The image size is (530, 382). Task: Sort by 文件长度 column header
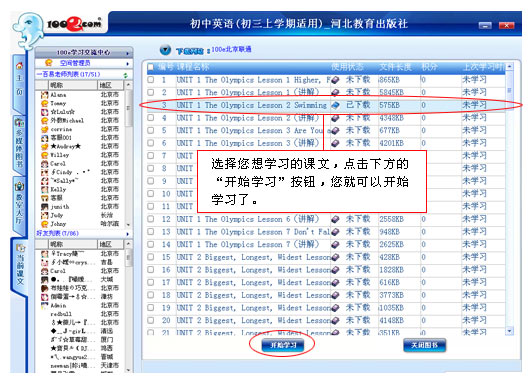tap(395, 67)
